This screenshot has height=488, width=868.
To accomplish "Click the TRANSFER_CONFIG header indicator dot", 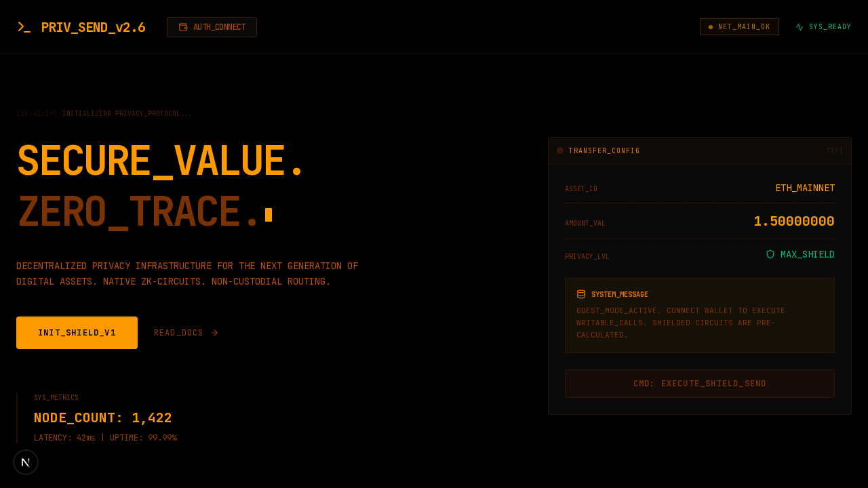I will coord(560,150).
